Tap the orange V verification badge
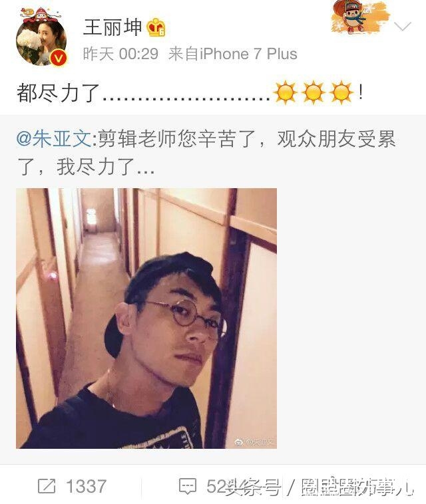Image resolution: width=426 pixels, height=504 pixels. click(x=59, y=58)
